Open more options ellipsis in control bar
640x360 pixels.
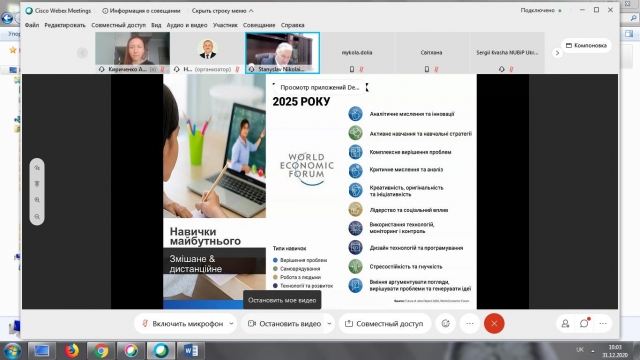(470, 324)
